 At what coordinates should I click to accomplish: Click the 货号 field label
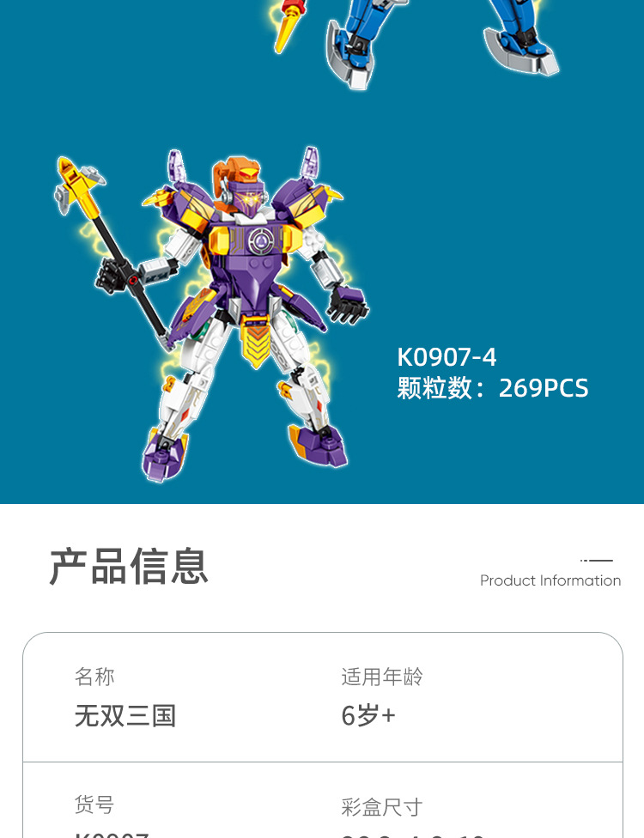(x=94, y=805)
